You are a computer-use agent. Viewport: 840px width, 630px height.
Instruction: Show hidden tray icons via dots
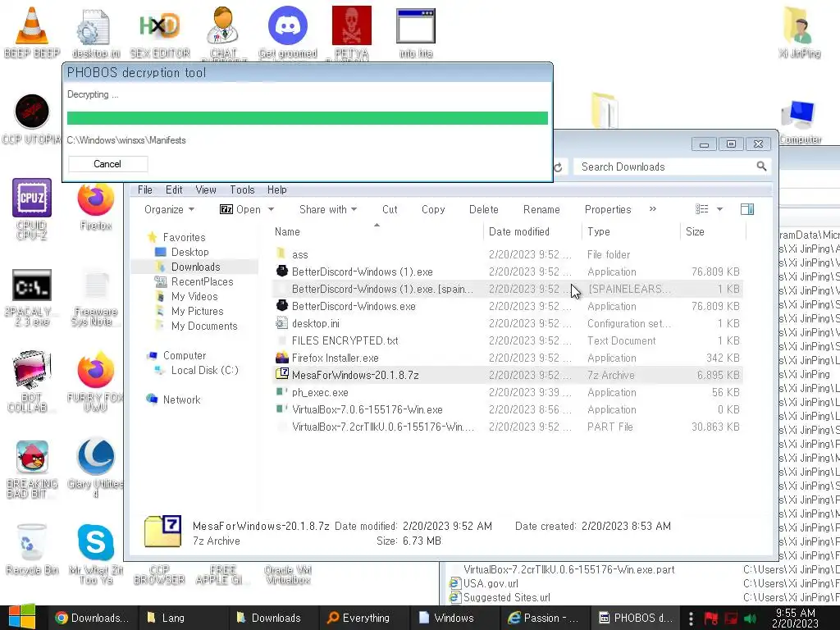coord(691,619)
